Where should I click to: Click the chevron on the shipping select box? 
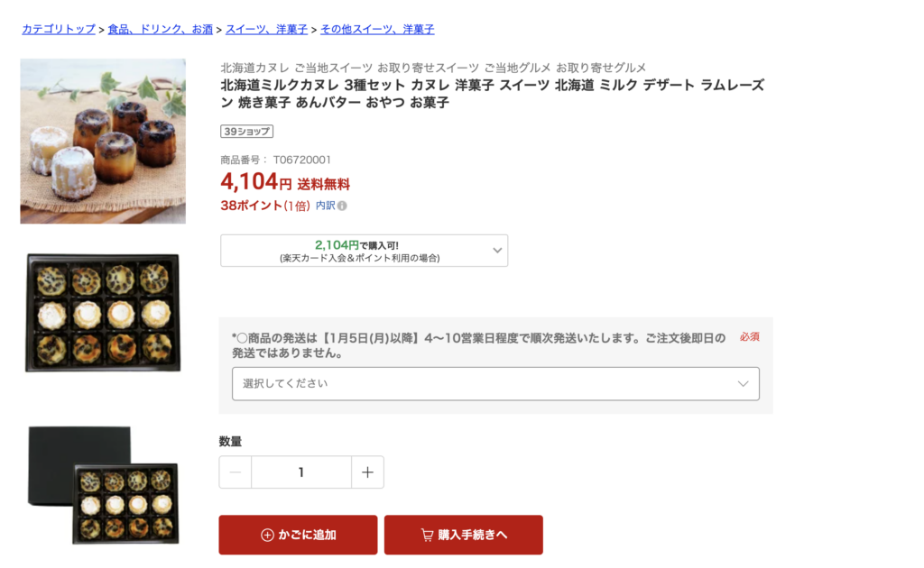[743, 383]
